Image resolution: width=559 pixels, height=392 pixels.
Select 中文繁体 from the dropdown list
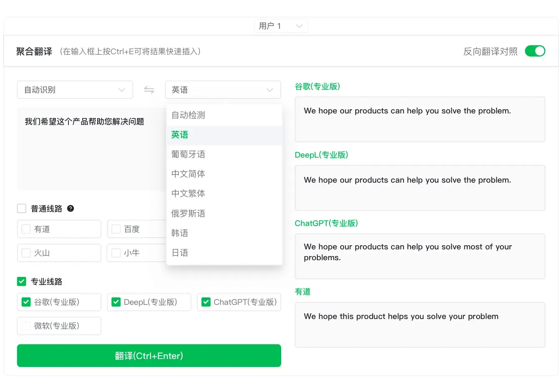pyautogui.click(x=188, y=193)
